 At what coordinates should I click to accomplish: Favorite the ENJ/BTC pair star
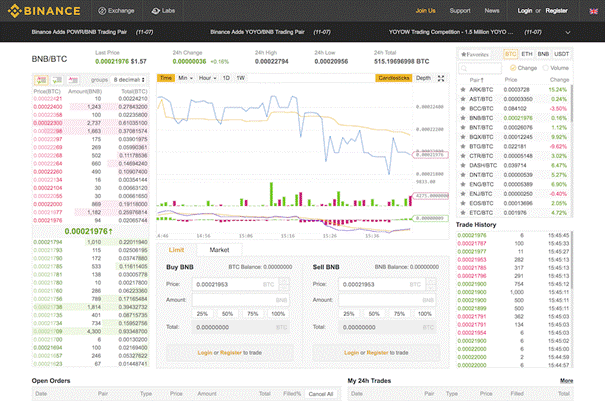(x=463, y=194)
